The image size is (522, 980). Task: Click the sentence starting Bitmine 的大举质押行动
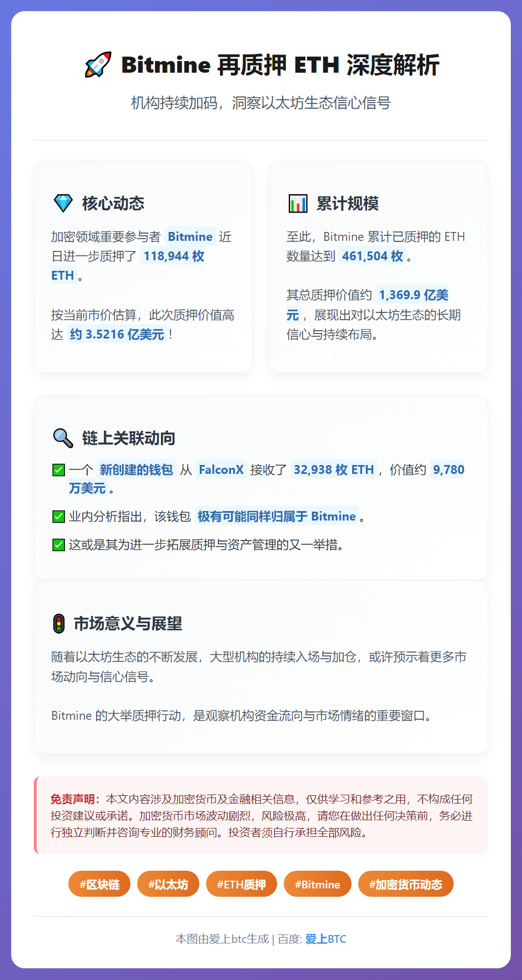click(242, 716)
